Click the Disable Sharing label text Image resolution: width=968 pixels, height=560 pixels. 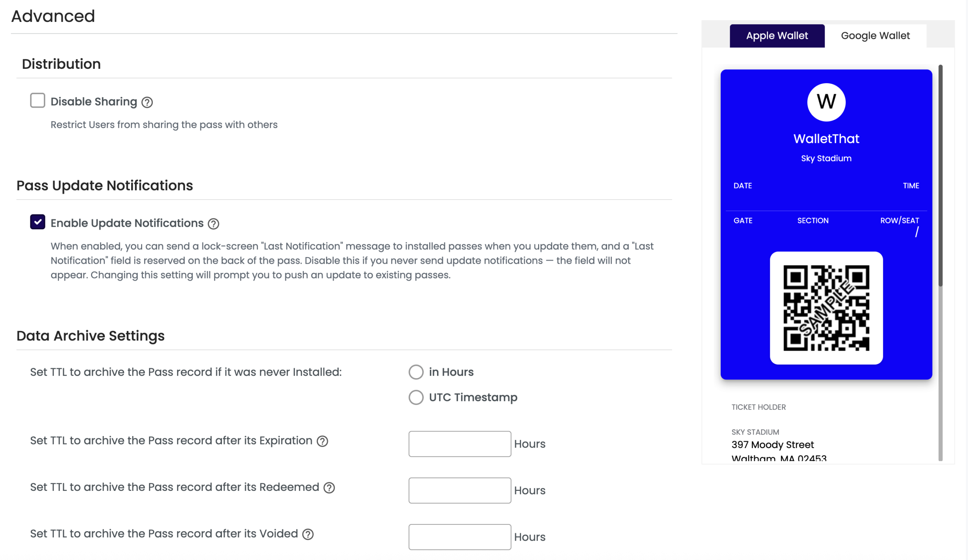[x=94, y=102]
